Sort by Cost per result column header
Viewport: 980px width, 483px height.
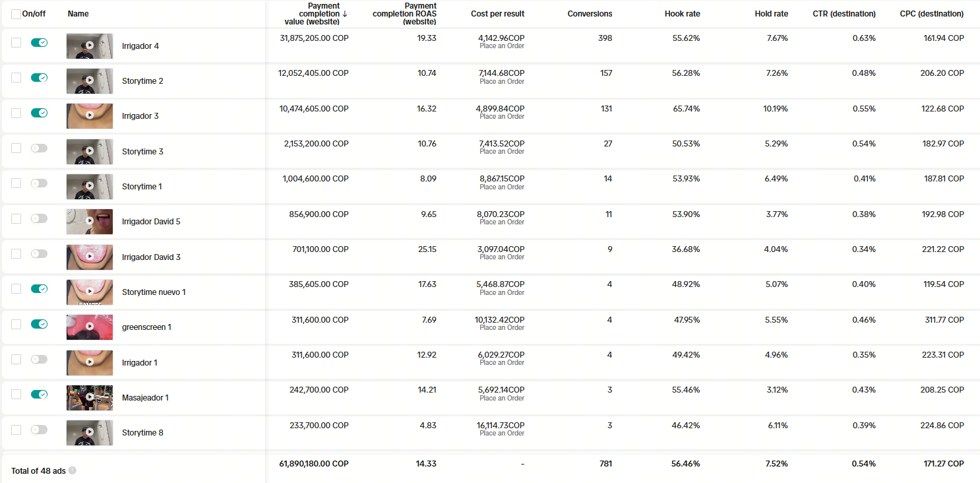[x=497, y=14]
